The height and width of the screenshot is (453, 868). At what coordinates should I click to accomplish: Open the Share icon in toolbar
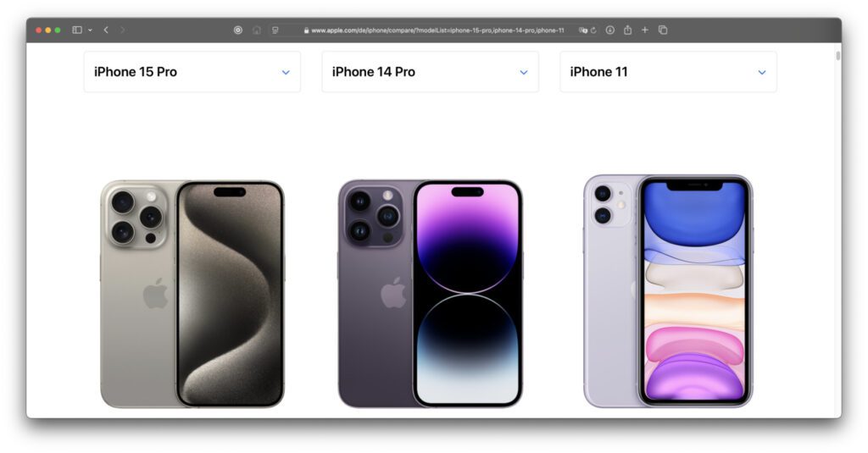(x=628, y=30)
